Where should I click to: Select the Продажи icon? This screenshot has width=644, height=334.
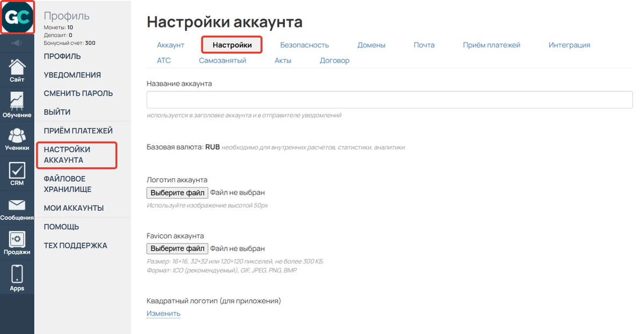click(x=17, y=244)
